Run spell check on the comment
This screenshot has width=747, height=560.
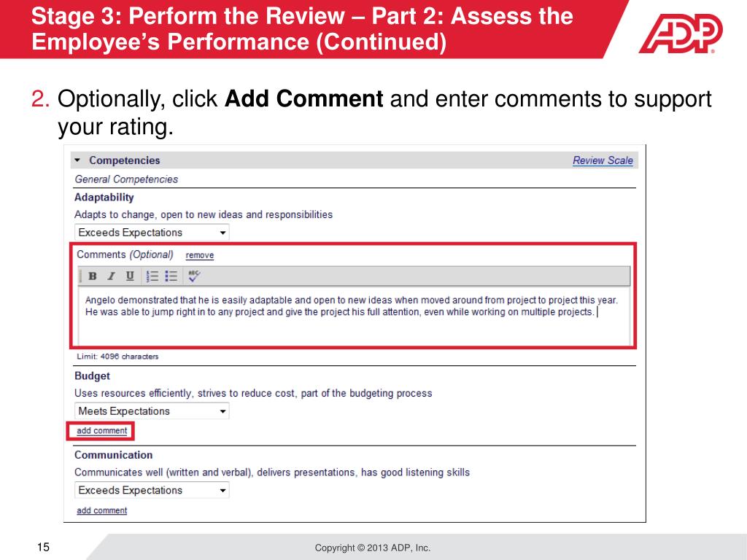click(194, 276)
